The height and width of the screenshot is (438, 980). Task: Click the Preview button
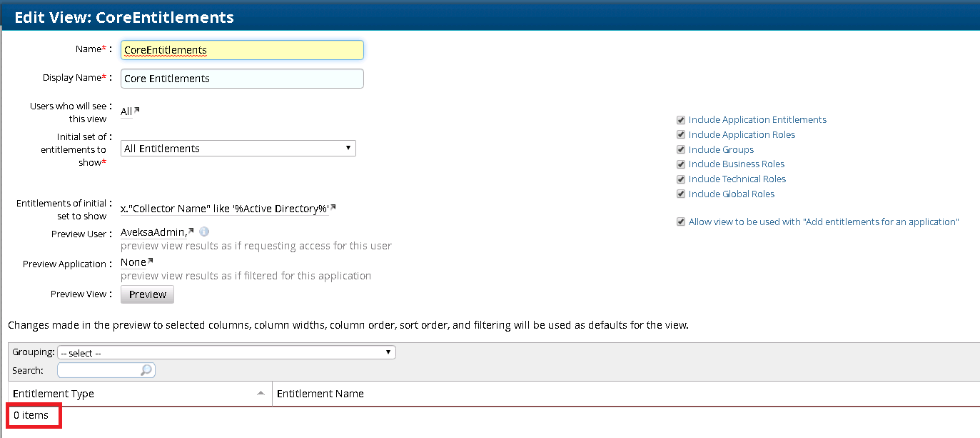coord(147,294)
